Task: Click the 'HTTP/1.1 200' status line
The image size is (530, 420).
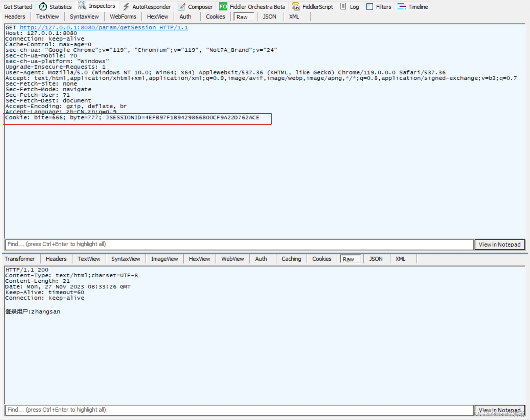Action: [27, 270]
